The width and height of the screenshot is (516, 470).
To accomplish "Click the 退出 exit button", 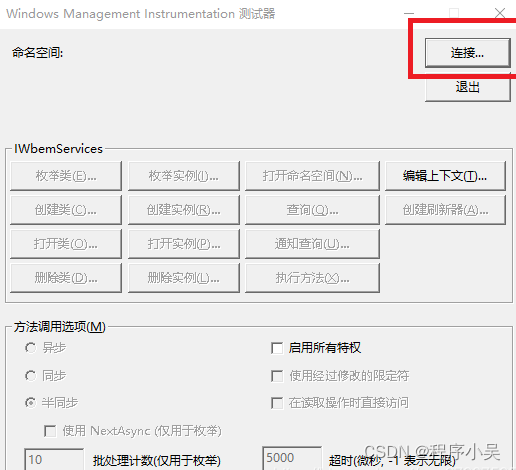I will coord(468,87).
